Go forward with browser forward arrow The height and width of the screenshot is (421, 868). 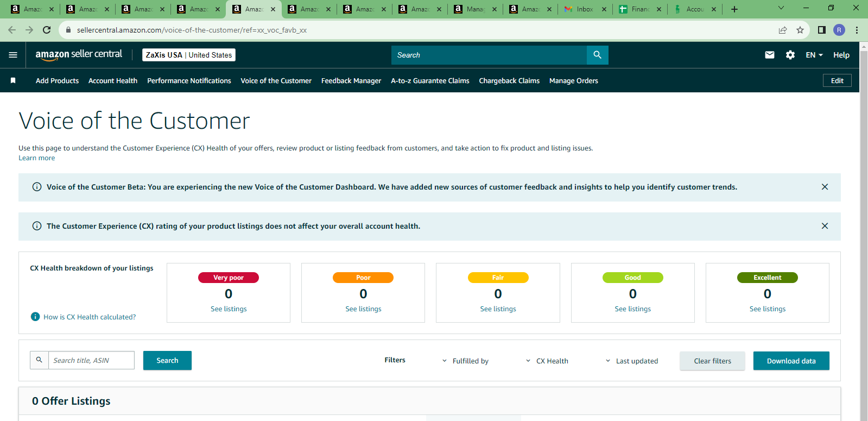point(29,30)
